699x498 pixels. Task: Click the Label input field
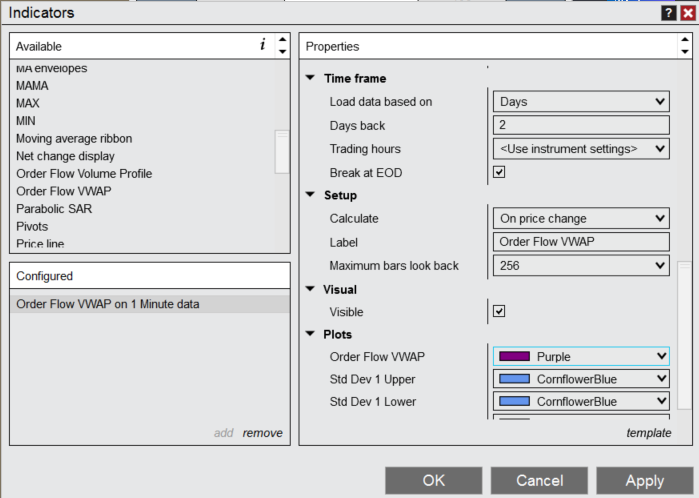point(581,242)
